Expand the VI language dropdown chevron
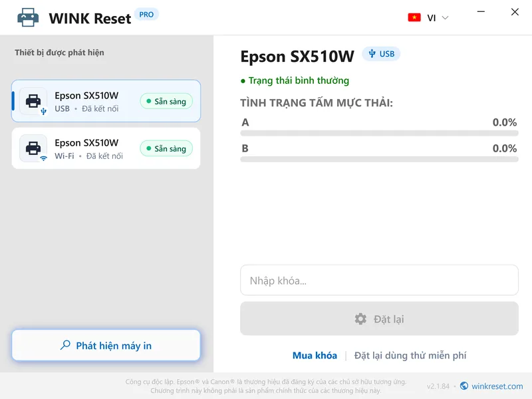Viewport: 532px width, 399px height. click(445, 18)
